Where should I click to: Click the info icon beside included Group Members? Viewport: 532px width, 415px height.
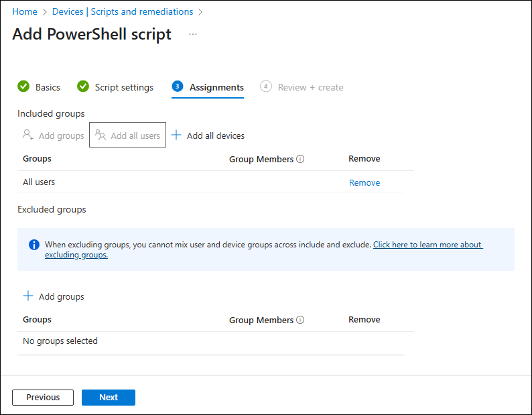[x=300, y=159]
